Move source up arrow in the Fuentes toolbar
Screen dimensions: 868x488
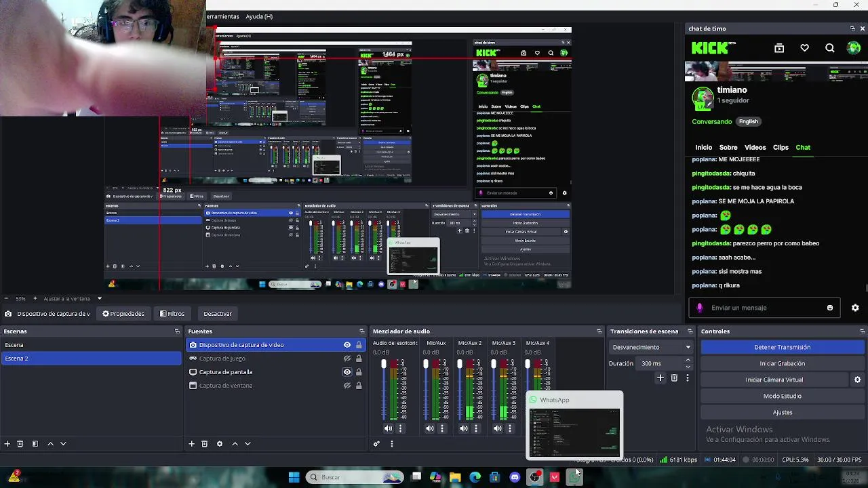click(235, 444)
